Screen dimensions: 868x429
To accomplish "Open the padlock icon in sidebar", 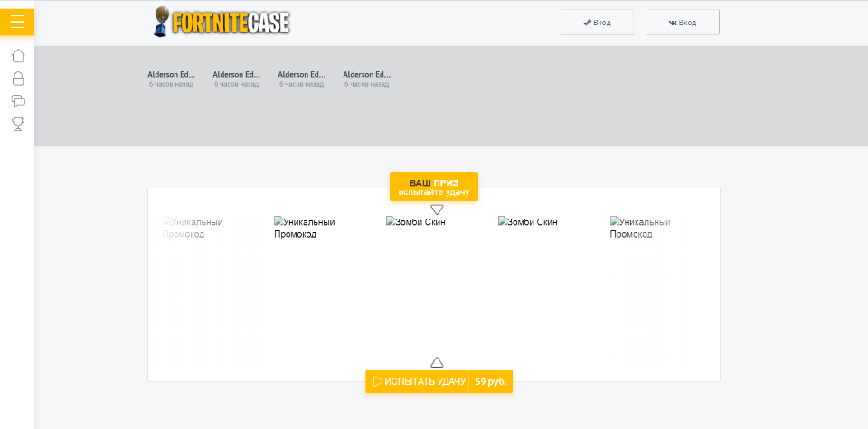I will (x=18, y=79).
